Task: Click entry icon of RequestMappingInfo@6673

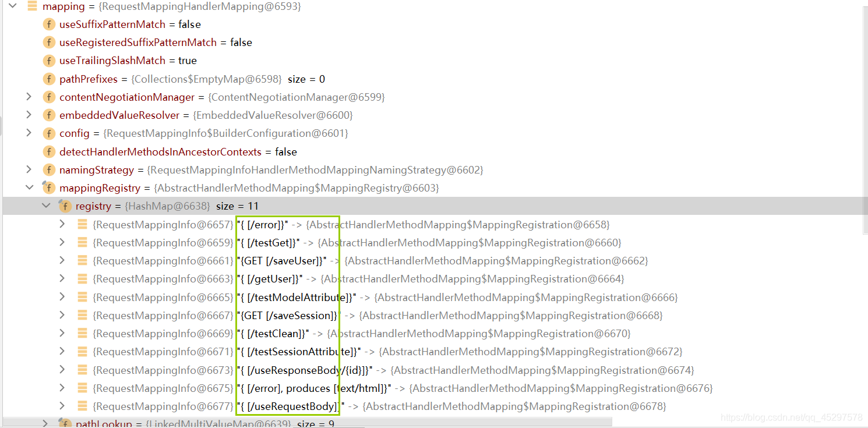Action: [82, 370]
